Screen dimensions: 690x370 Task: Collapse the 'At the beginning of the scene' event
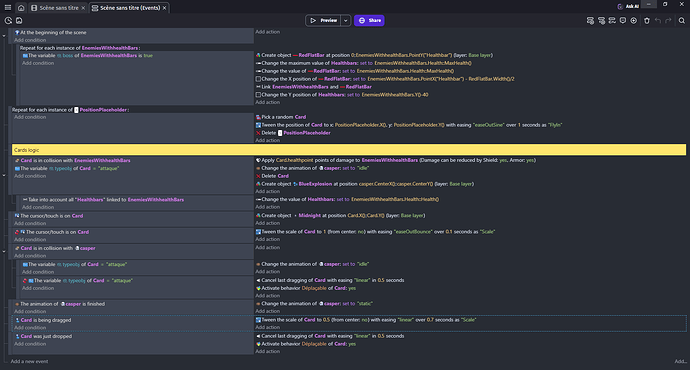[4, 36]
